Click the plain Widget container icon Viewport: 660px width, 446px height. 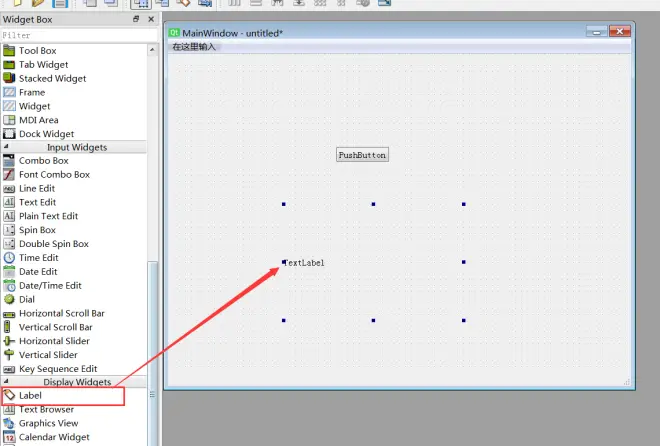pos(9,106)
